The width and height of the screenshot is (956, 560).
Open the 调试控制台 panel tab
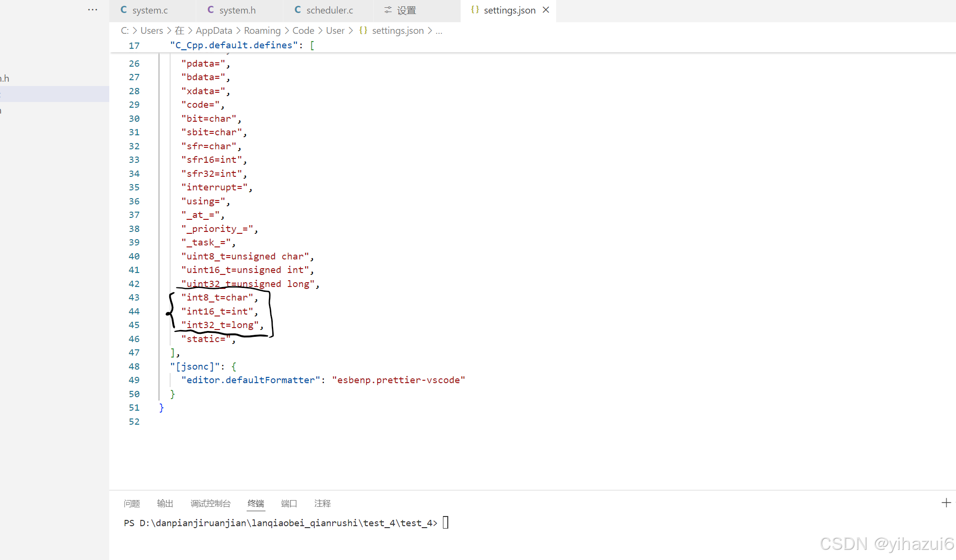pos(210,503)
